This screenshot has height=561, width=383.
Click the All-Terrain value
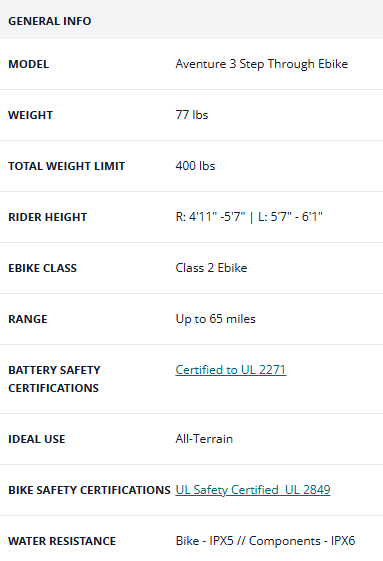(204, 439)
